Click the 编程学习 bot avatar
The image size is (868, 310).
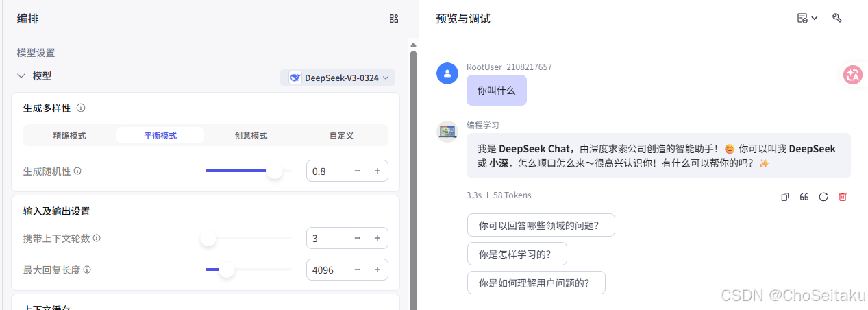pos(447,131)
